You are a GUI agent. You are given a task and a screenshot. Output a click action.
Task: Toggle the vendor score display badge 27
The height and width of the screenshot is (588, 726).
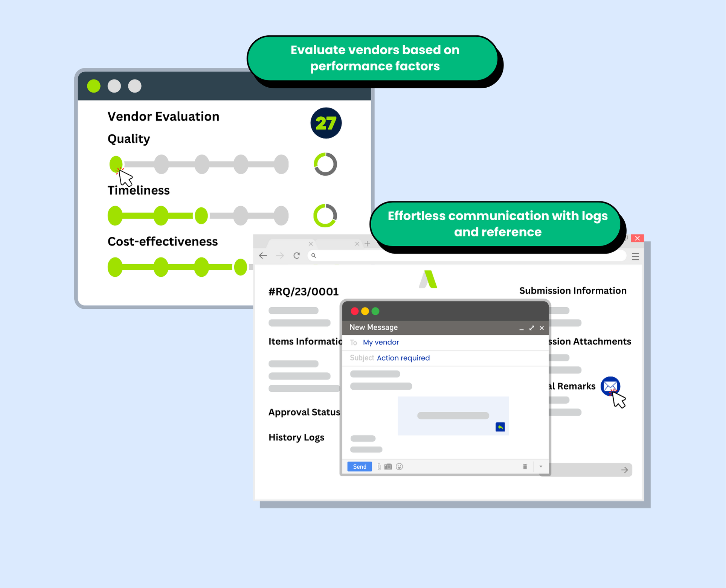click(326, 123)
